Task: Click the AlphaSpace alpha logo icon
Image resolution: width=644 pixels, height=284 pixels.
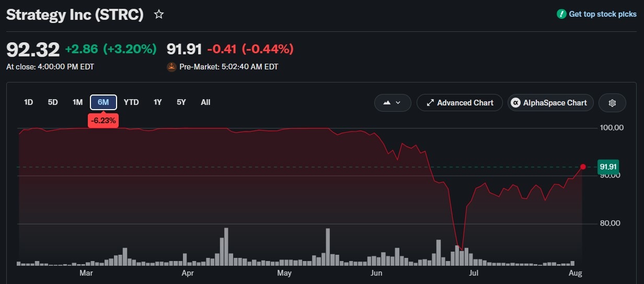Action: click(516, 103)
